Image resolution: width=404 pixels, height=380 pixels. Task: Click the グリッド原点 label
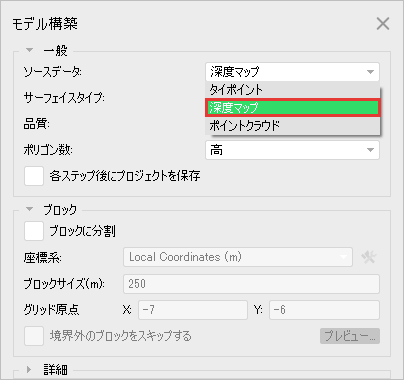pyautogui.click(x=51, y=310)
